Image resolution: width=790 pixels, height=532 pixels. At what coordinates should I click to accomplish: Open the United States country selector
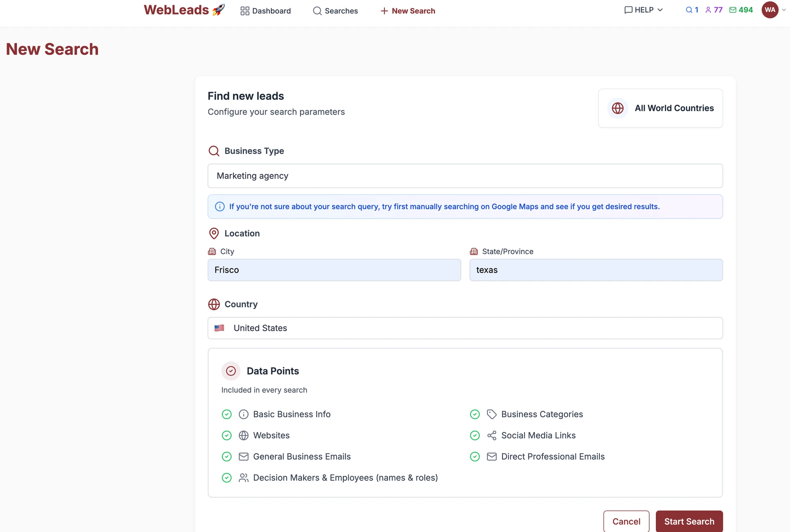465,328
